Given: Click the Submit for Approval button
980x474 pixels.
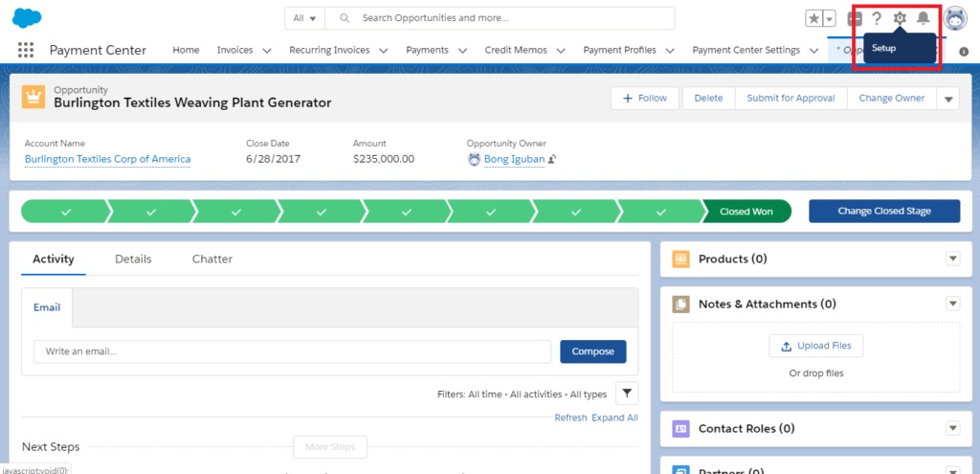Looking at the screenshot, I should coord(791,99).
